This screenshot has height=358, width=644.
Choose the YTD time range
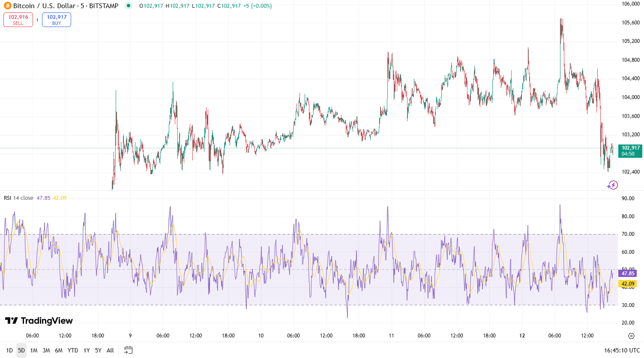[73, 350]
